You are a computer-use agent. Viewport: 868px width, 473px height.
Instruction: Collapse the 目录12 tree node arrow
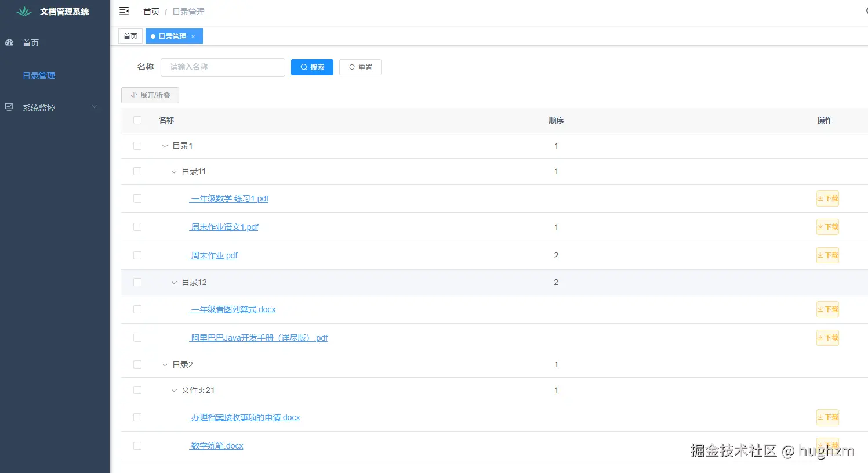(174, 283)
